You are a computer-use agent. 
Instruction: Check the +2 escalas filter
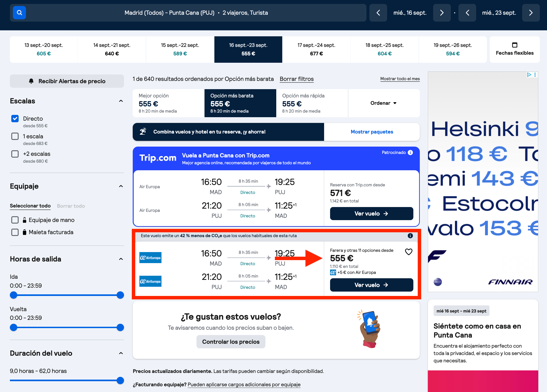[15, 154]
